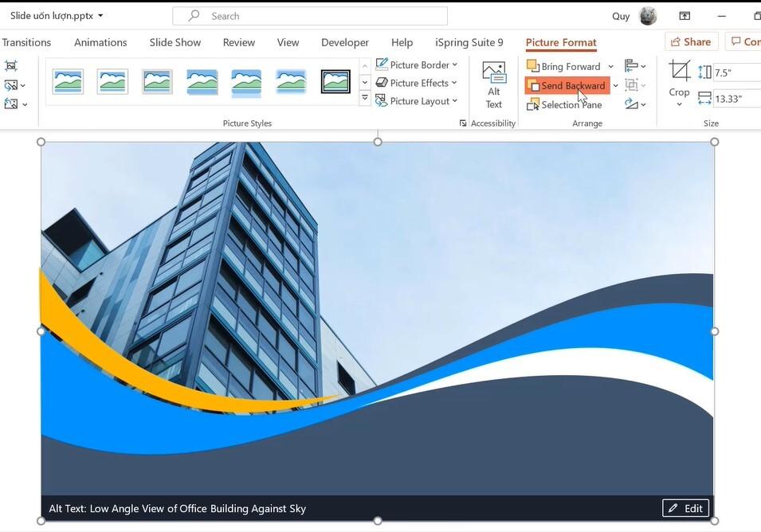Click the Group objects icon
Screen dimensions: 761x532
[x=635, y=85]
